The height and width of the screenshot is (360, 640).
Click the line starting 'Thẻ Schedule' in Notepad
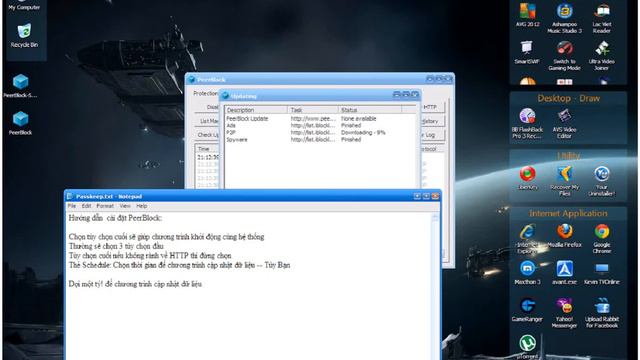coord(179,265)
